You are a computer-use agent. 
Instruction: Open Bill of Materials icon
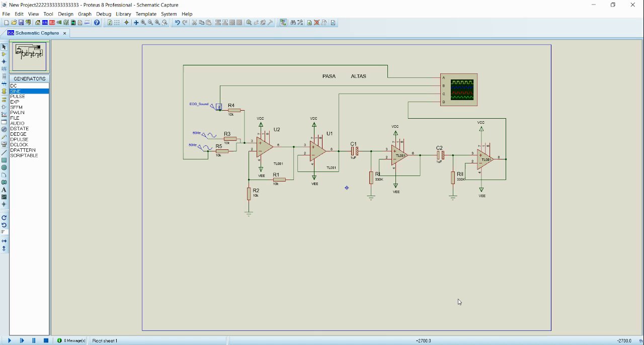[x=80, y=23]
